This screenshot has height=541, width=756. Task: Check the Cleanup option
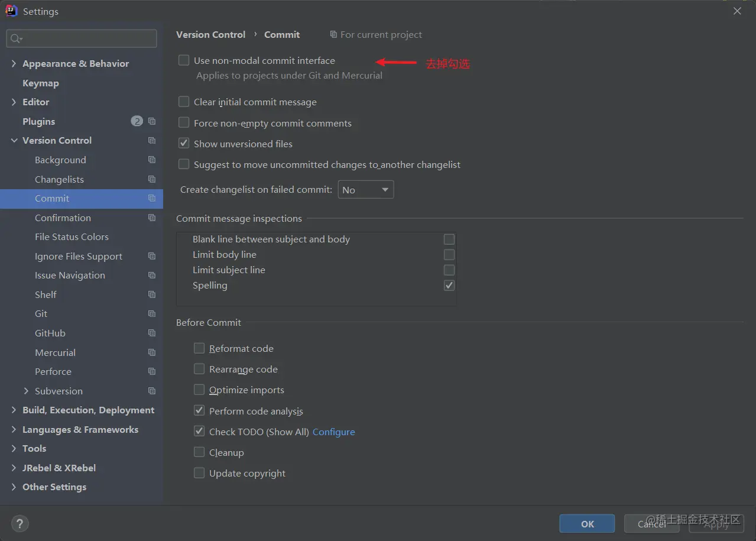[199, 452]
